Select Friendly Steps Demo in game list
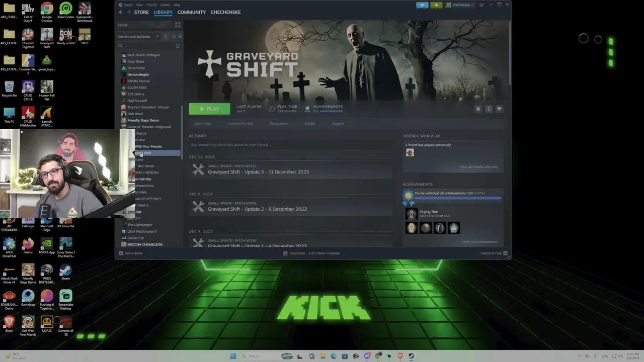 [x=143, y=120]
